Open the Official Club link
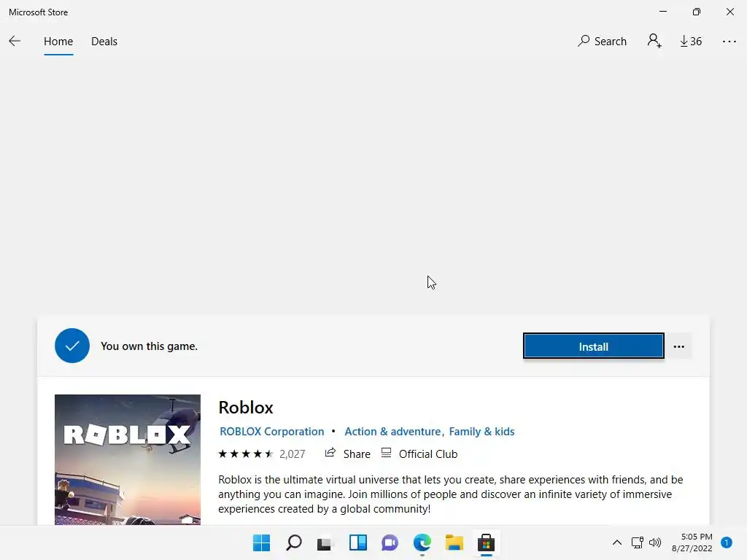 (427, 454)
